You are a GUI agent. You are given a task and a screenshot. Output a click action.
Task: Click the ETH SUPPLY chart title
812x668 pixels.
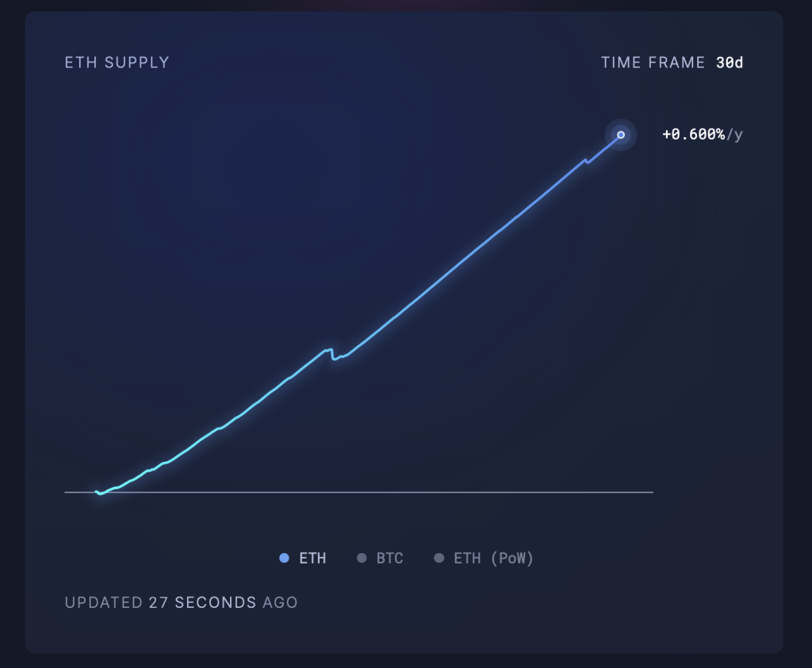pos(117,63)
